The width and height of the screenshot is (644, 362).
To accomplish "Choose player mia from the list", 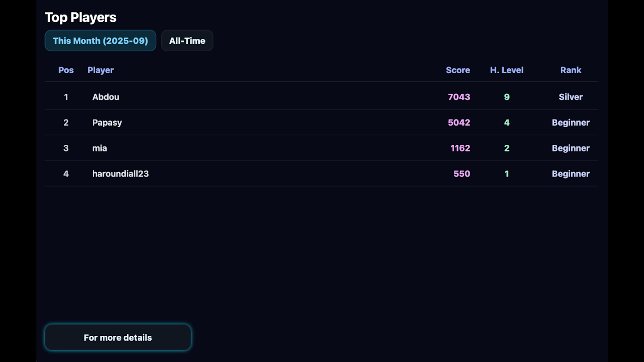I will coord(100,148).
